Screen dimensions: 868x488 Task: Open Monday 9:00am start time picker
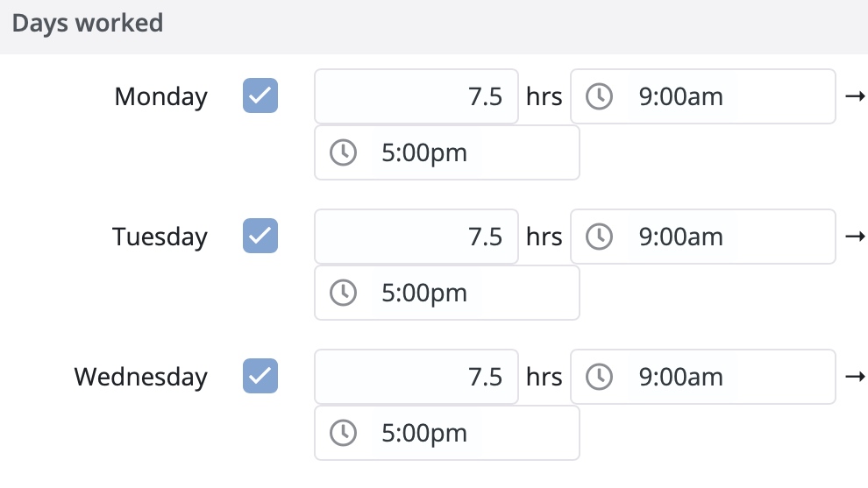pos(703,96)
